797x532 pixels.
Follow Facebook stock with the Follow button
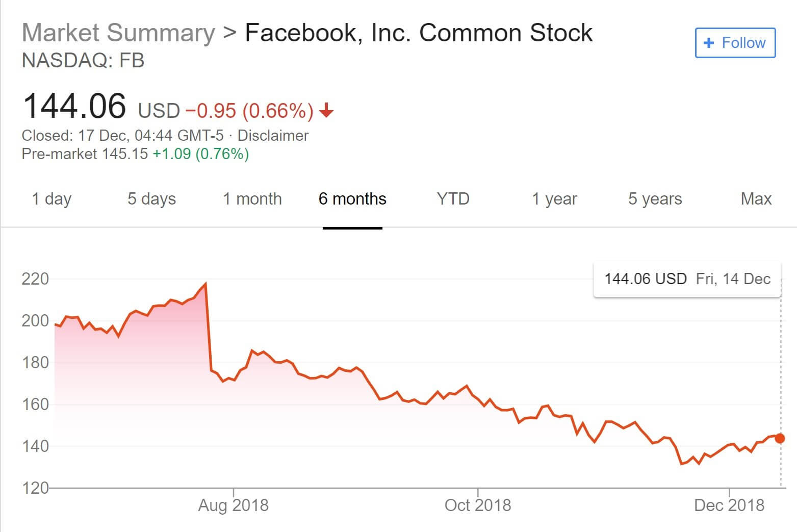tap(735, 43)
